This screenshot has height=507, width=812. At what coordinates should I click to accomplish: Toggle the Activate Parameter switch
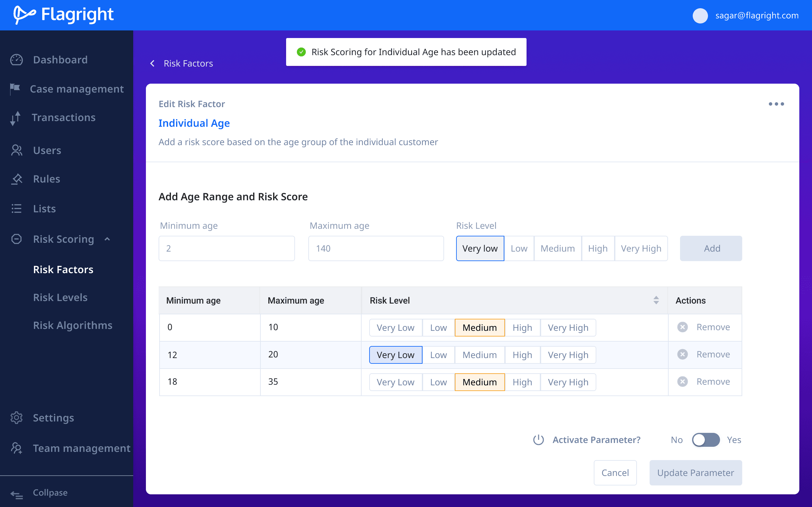(706, 440)
